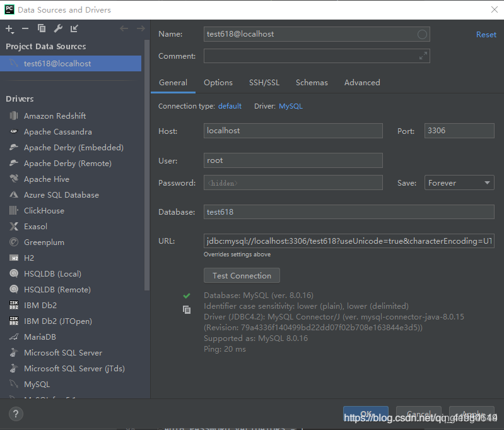Click the green success checkmark icon
Viewport: 504px width, 430px height.
coord(187,296)
